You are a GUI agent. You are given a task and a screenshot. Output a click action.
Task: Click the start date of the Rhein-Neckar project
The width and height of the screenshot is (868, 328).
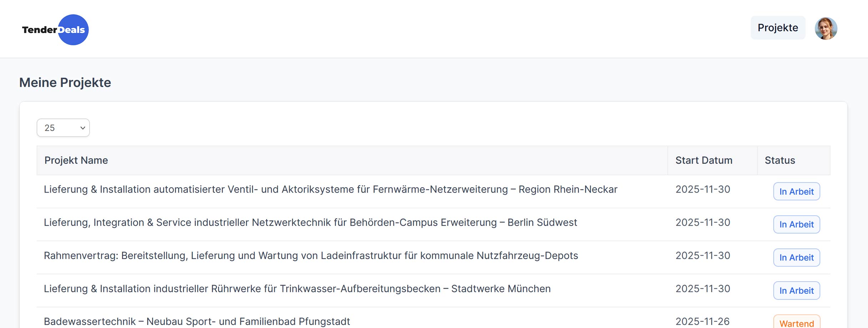pyautogui.click(x=702, y=189)
